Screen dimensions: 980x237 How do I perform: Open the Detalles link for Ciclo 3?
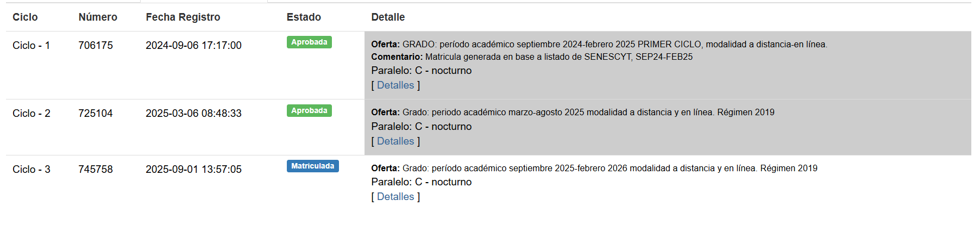(395, 197)
